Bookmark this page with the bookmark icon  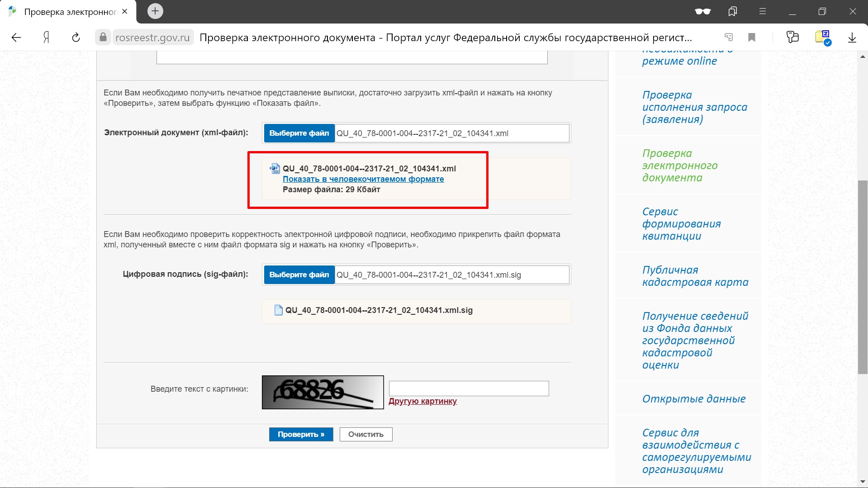pyautogui.click(x=752, y=38)
